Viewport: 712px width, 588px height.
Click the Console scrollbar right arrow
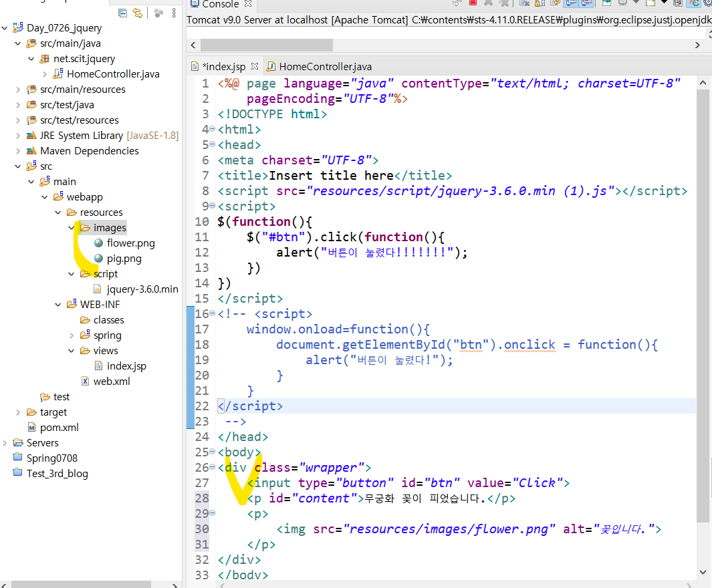point(697,45)
